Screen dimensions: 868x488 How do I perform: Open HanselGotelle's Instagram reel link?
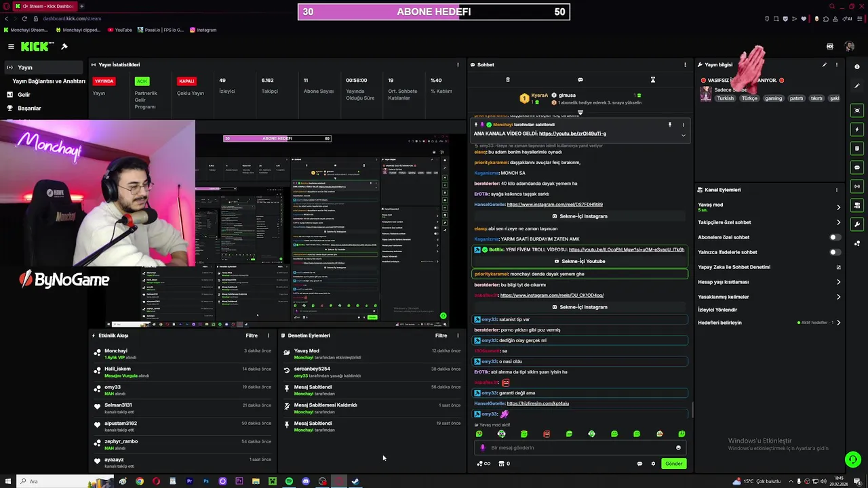click(x=555, y=205)
